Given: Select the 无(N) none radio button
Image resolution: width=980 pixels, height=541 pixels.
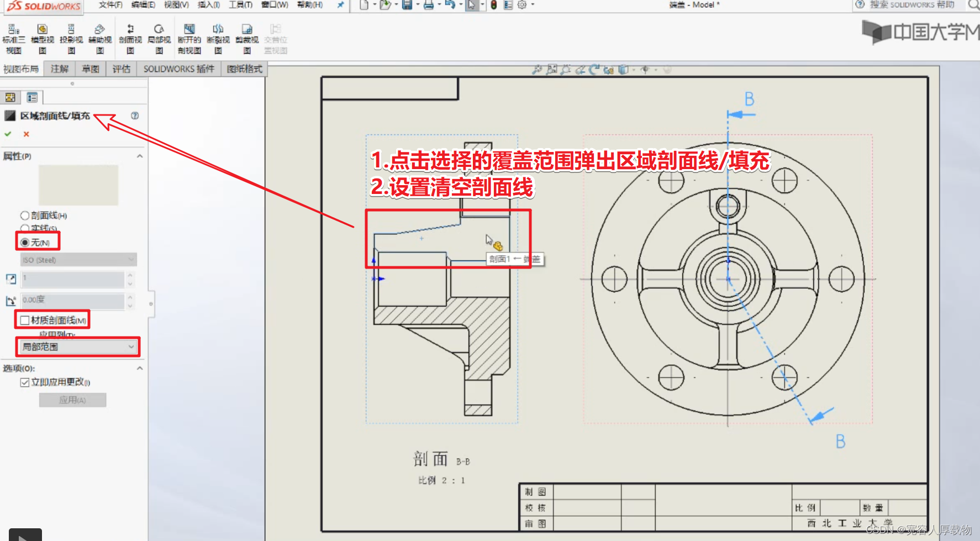Looking at the screenshot, I should pyautogui.click(x=25, y=243).
